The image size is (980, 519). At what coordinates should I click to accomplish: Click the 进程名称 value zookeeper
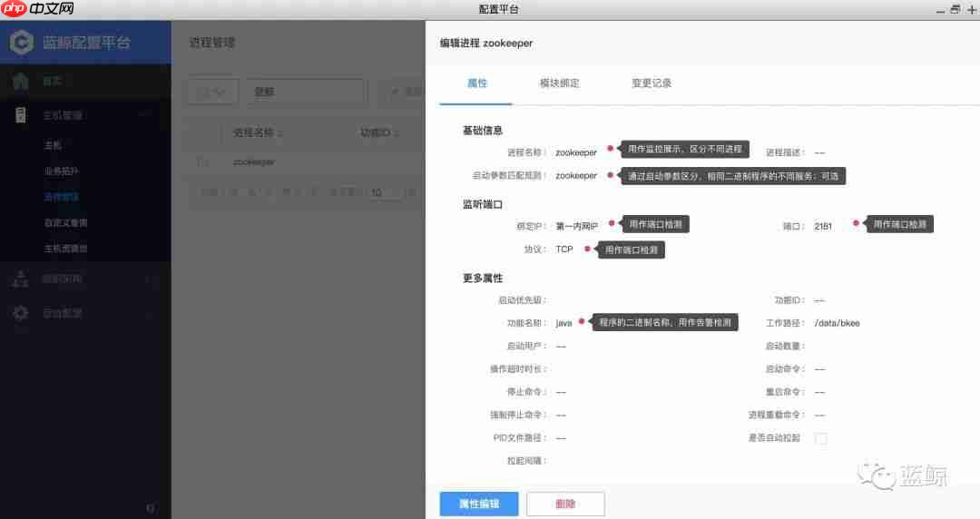(x=575, y=152)
